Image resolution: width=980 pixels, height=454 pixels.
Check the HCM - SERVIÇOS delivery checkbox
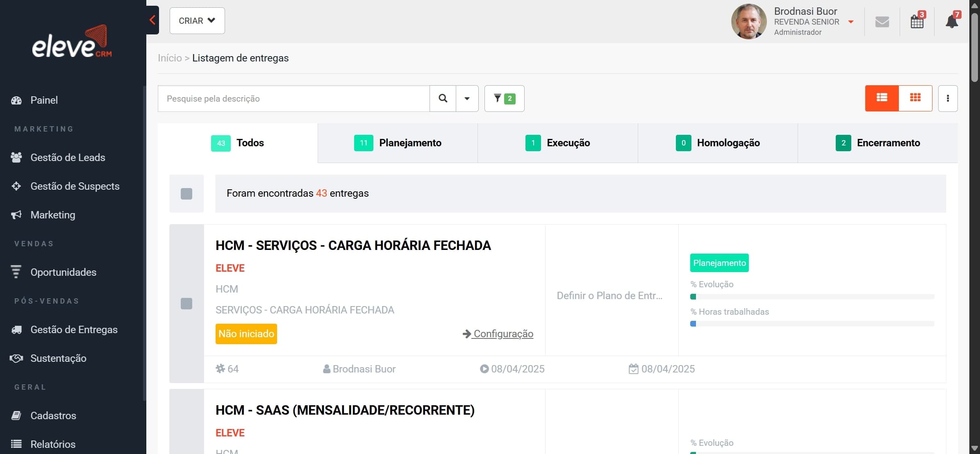point(186,304)
